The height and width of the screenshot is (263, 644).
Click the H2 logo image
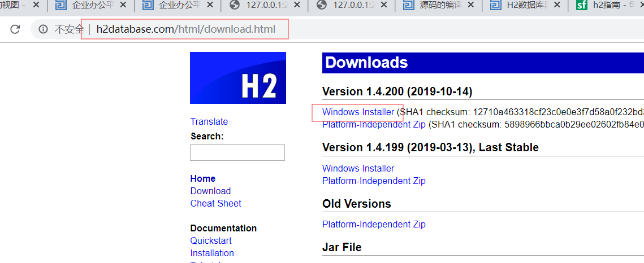(x=238, y=78)
